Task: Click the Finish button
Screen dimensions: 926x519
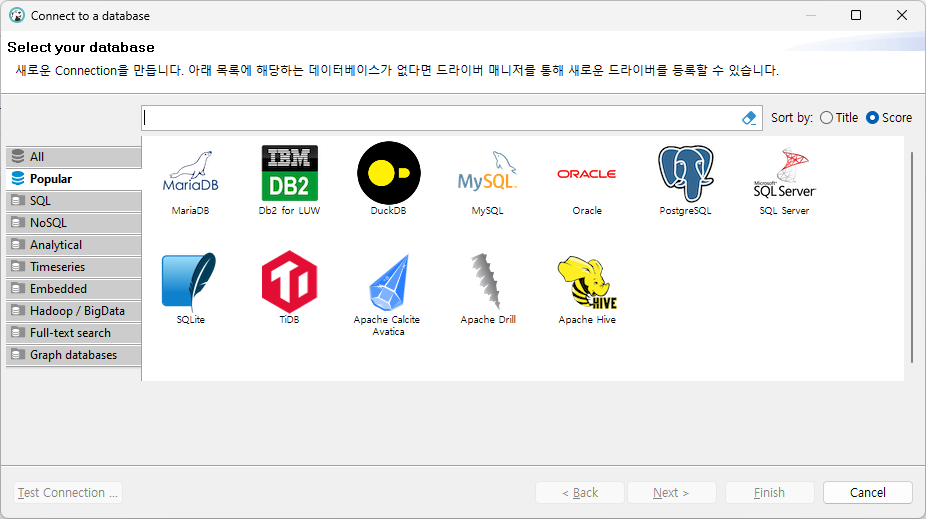Action: (770, 492)
